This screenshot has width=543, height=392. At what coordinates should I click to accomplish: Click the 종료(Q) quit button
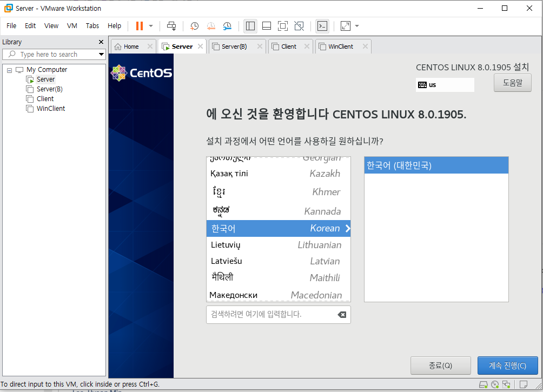pyautogui.click(x=440, y=366)
